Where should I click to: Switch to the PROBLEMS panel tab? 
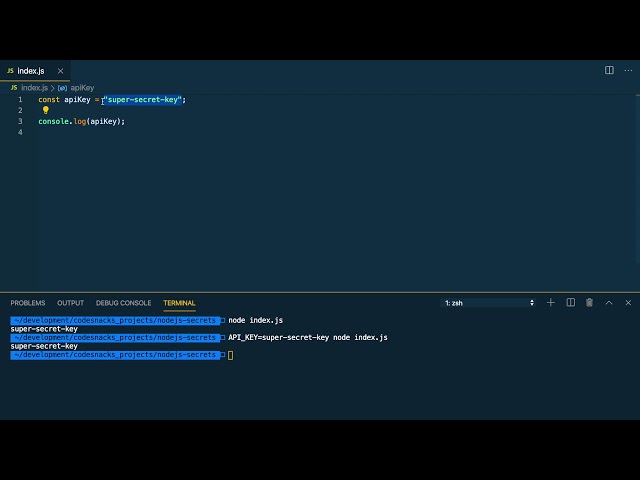[28, 303]
